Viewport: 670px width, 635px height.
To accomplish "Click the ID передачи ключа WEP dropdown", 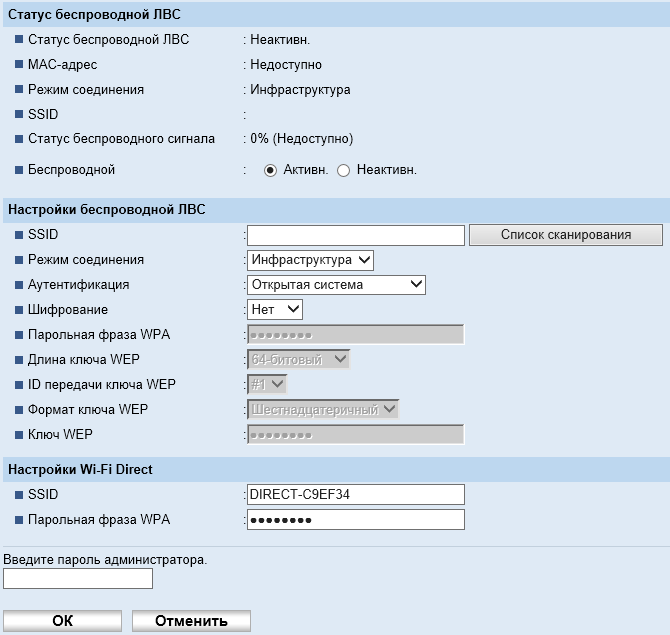I will point(267,383).
